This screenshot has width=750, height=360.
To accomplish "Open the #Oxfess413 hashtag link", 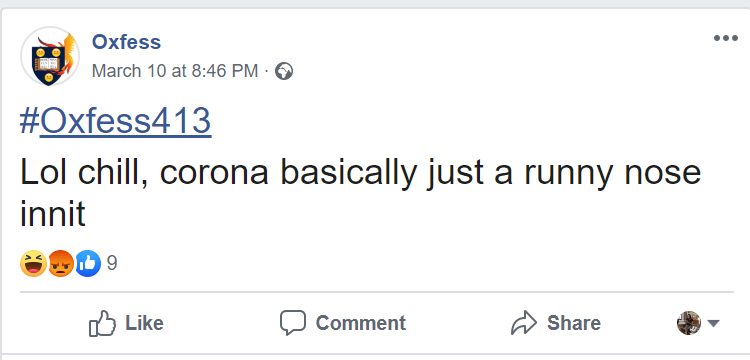I will tap(115, 120).
